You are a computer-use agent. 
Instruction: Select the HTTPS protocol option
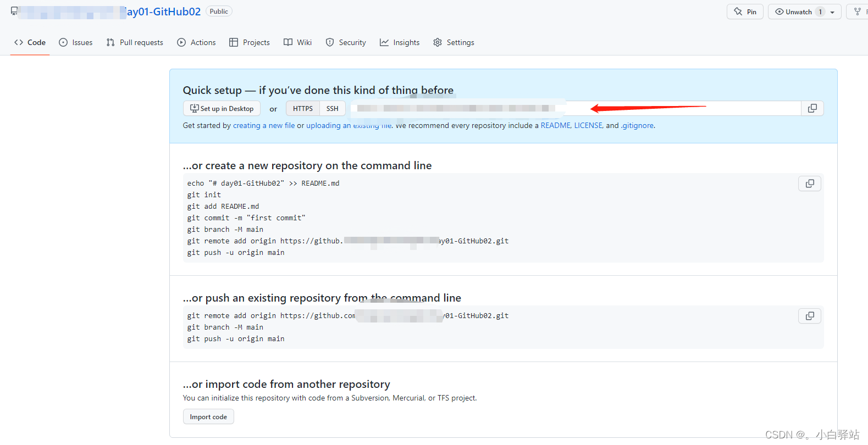click(303, 109)
